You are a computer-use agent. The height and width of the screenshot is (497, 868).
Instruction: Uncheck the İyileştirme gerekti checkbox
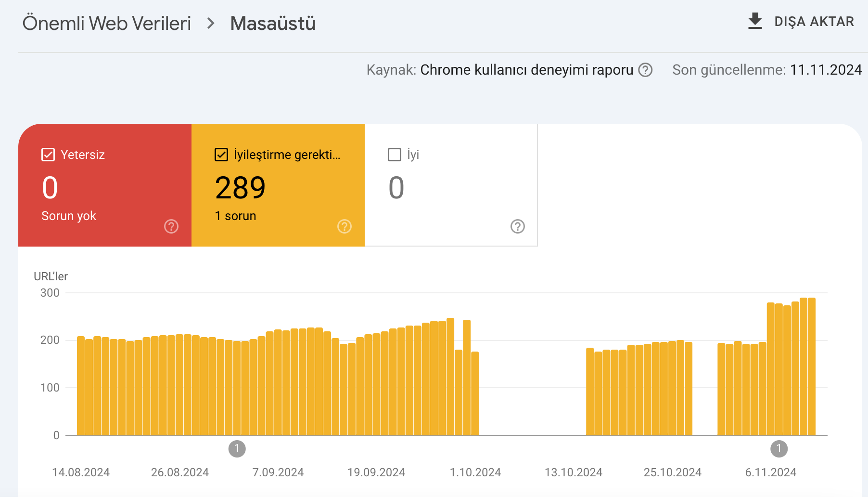tap(221, 155)
